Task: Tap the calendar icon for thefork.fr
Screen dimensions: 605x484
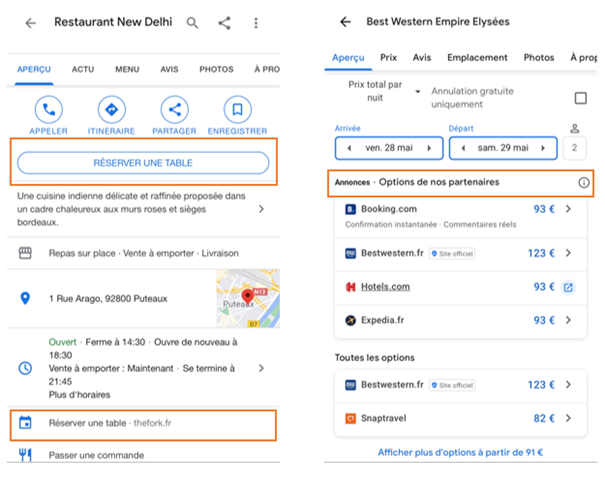Action: pyautogui.click(x=25, y=423)
